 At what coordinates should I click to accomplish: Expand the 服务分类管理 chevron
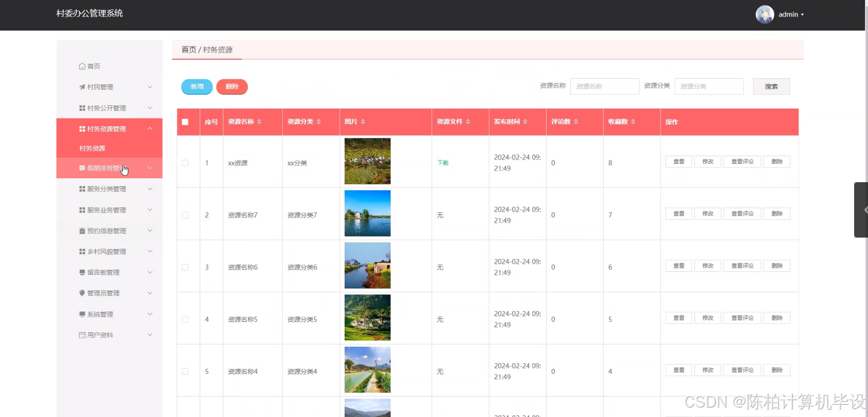150,189
